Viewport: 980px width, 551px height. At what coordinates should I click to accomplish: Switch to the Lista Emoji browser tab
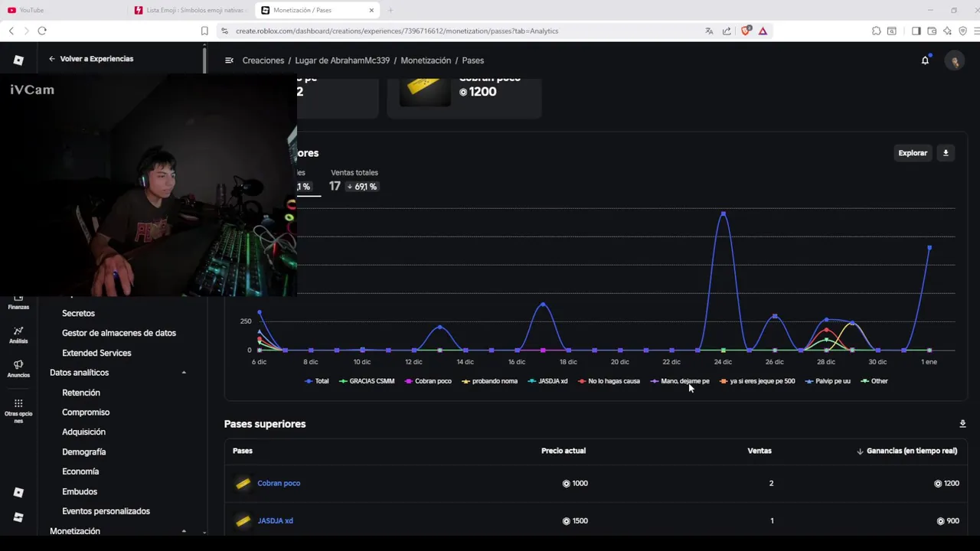(190, 10)
